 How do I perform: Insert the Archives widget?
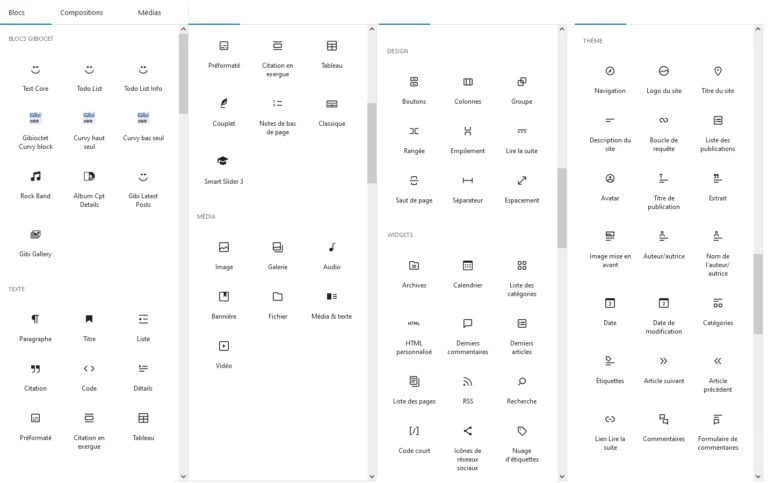pos(414,274)
